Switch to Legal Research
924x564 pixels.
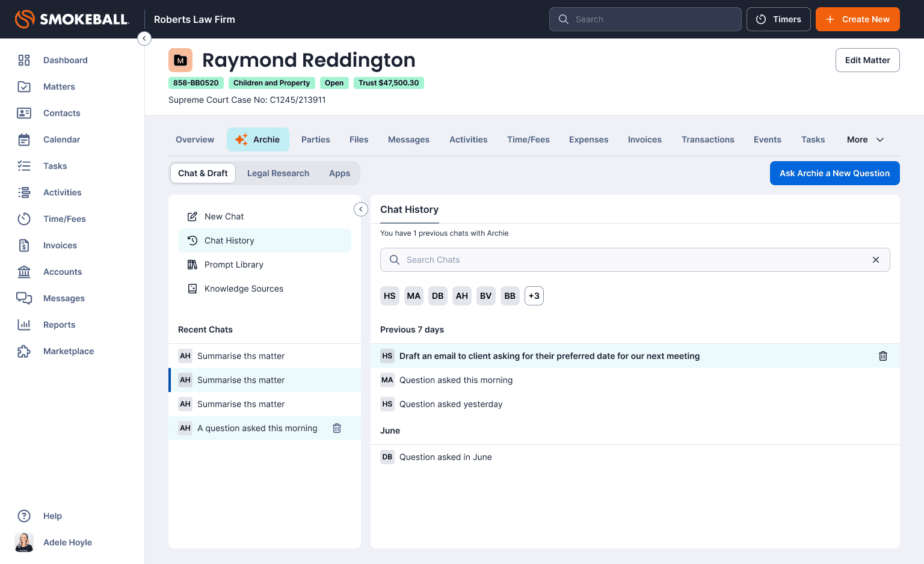(278, 173)
